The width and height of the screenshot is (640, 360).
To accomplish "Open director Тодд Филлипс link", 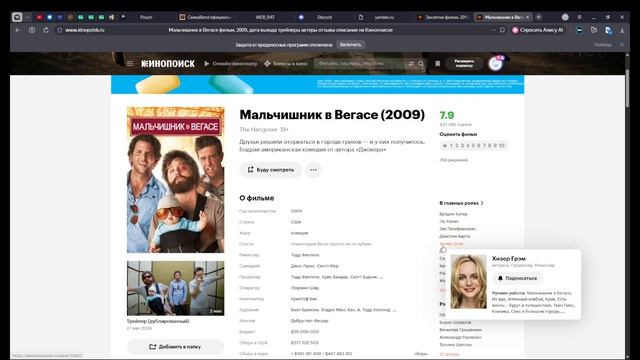I will tap(305, 255).
